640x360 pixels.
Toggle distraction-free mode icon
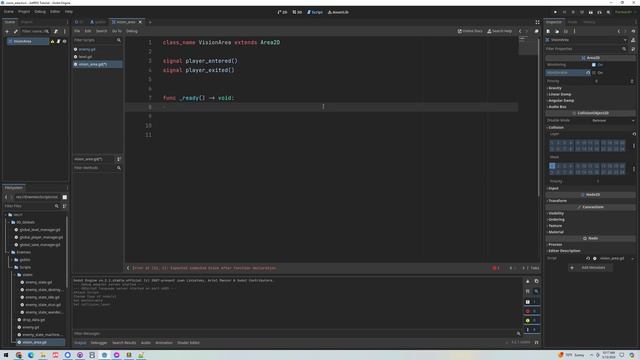tap(537, 22)
